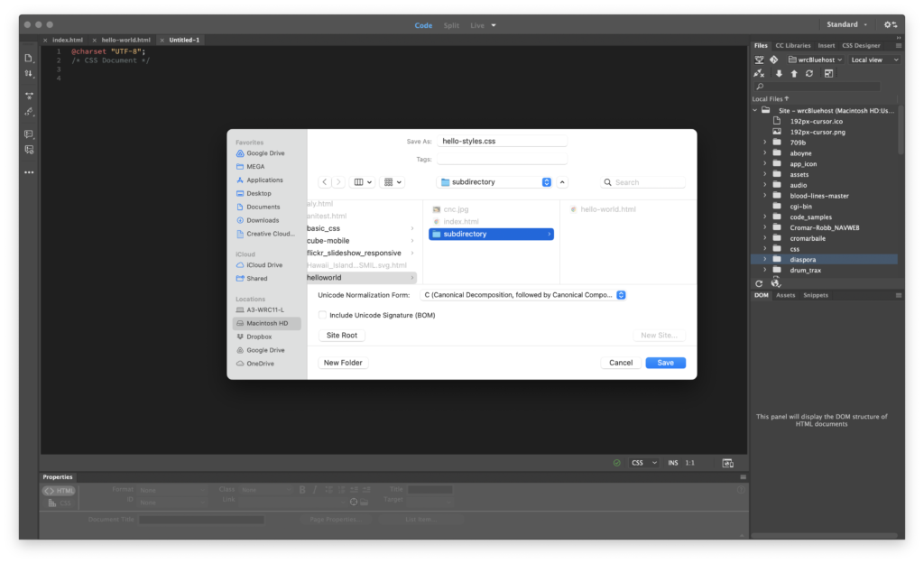Switch to the CSS Designer panel tab
The height and width of the screenshot is (563, 924).
coord(861,45)
